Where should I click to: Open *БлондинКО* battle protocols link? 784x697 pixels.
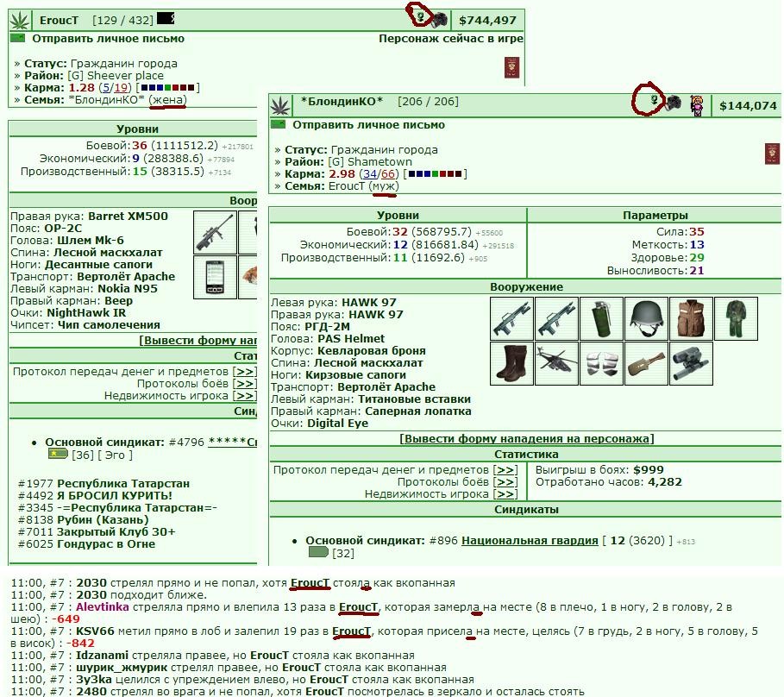(505, 482)
